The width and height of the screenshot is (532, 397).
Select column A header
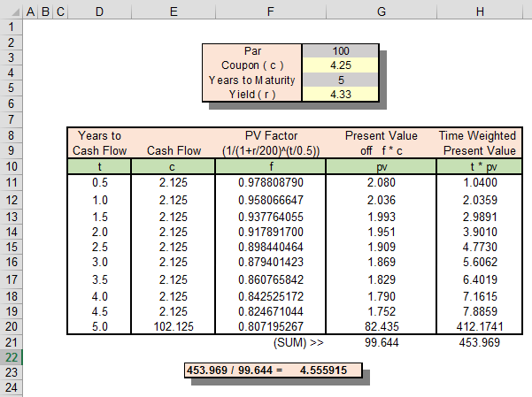[30, 11]
